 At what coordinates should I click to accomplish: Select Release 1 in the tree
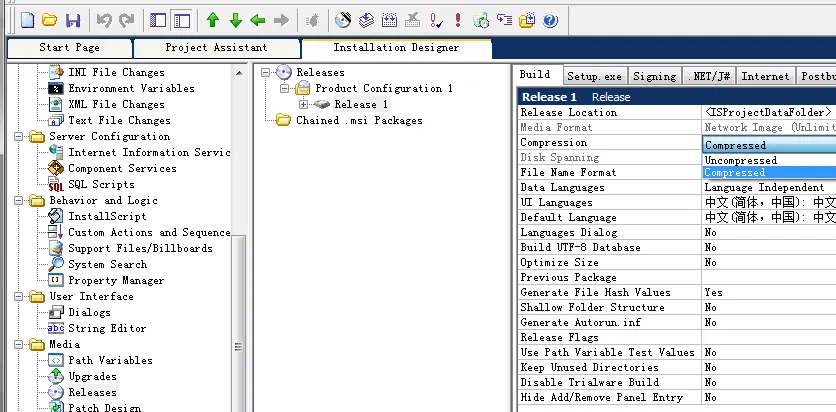(361, 104)
